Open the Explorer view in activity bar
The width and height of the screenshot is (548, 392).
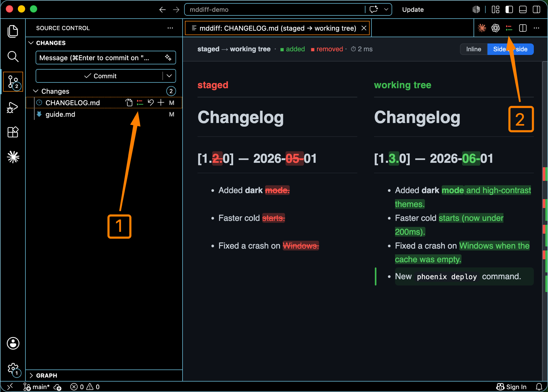[x=13, y=31]
